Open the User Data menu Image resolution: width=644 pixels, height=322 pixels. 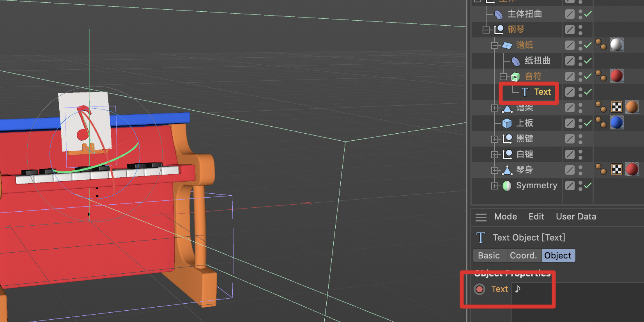(x=576, y=217)
